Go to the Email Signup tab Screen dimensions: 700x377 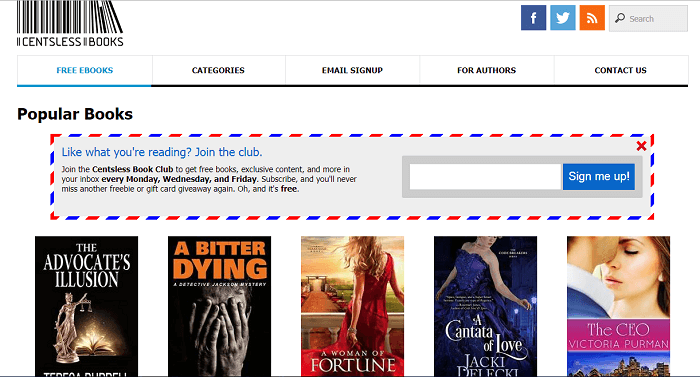coord(352,71)
